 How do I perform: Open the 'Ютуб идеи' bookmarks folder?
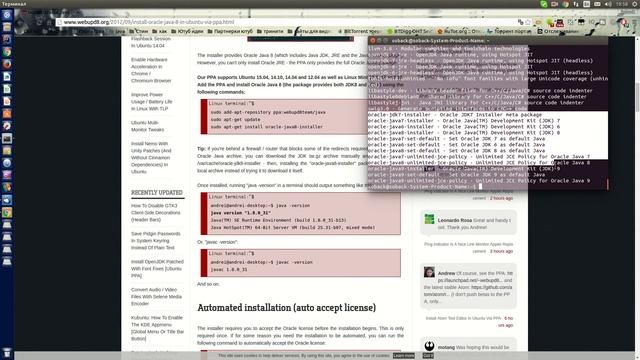(x=187, y=31)
